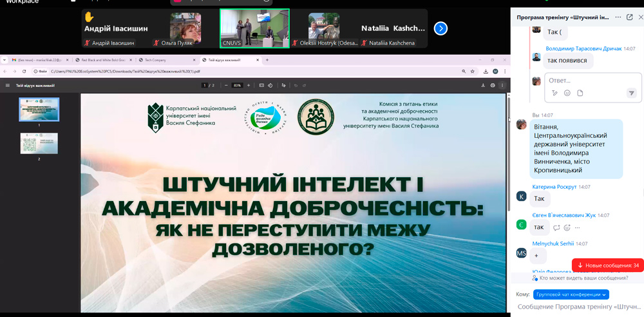Image resolution: width=644 pixels, height=317 pixels.
Task: Open a new browser tab with plus
Action: click(x=267, y=60)
